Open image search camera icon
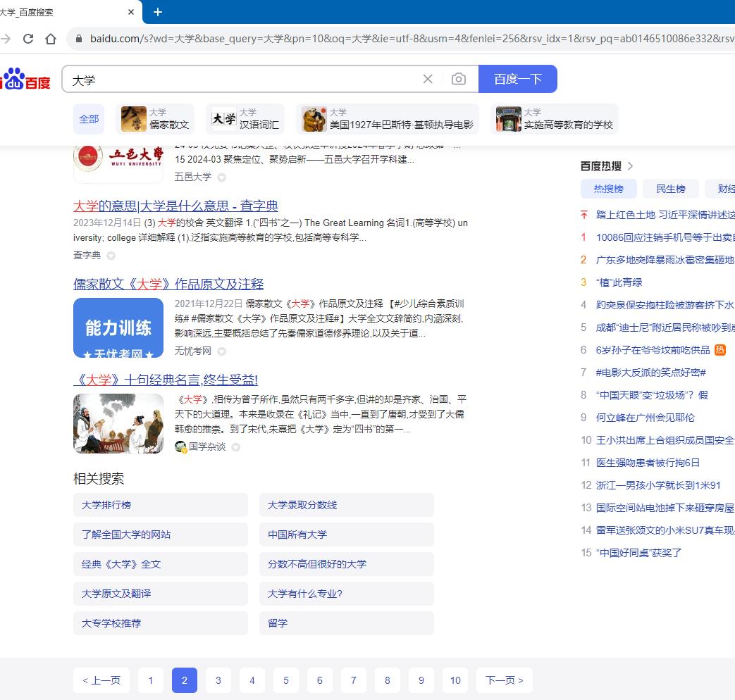The height and width of the screenshot is (700, 735). click(x=459, y=79)
